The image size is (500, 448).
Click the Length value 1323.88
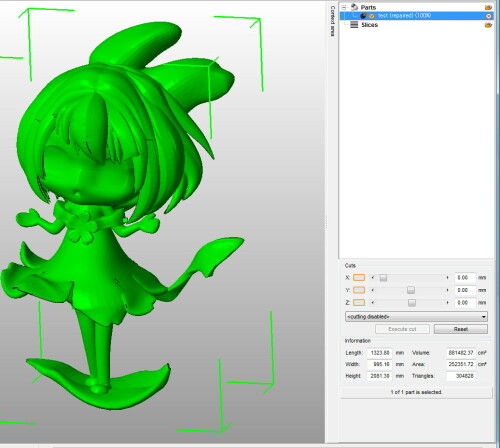[380, 352]
